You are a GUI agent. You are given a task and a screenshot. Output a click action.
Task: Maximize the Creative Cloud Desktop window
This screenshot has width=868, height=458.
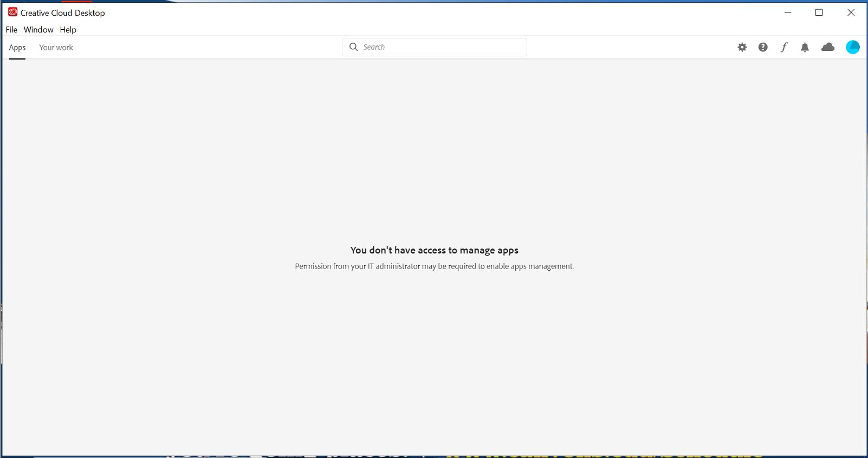pos(819,12)
